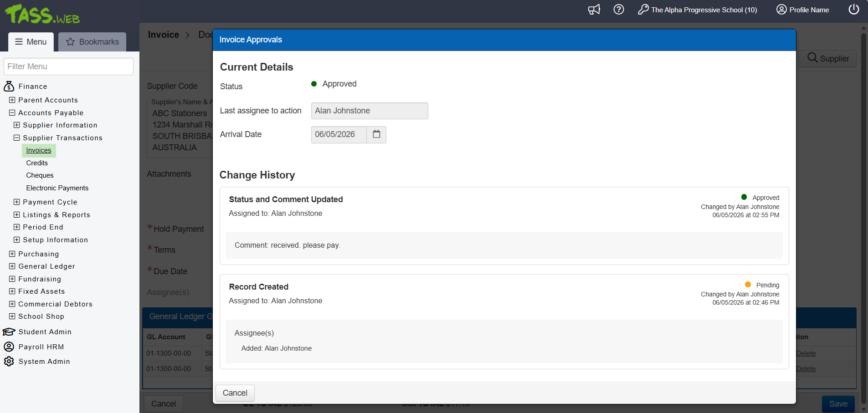Expand the Period End node

(17, 227)
